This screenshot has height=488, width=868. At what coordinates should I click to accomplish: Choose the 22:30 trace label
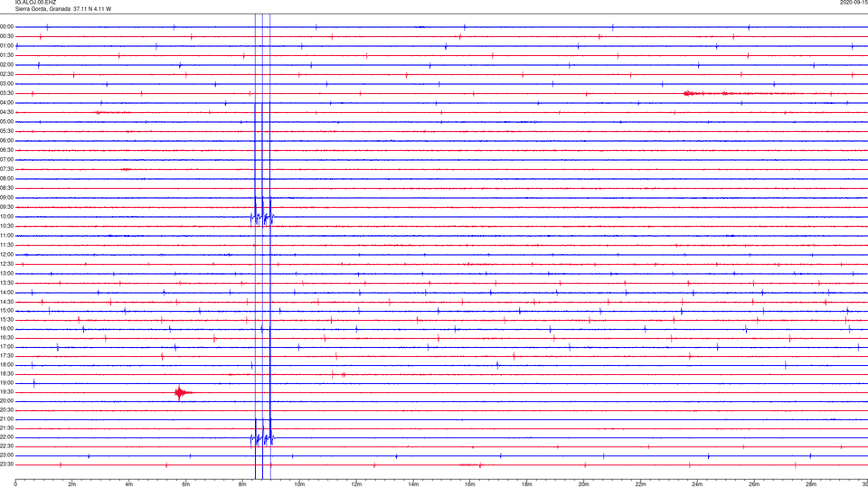(x=7, y=446)
